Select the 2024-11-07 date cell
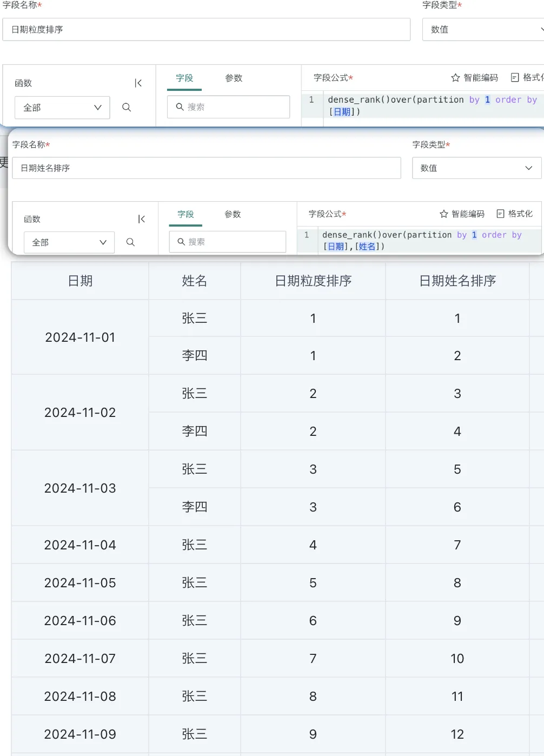Screen dimensions: 544x756 coord(80,659)
